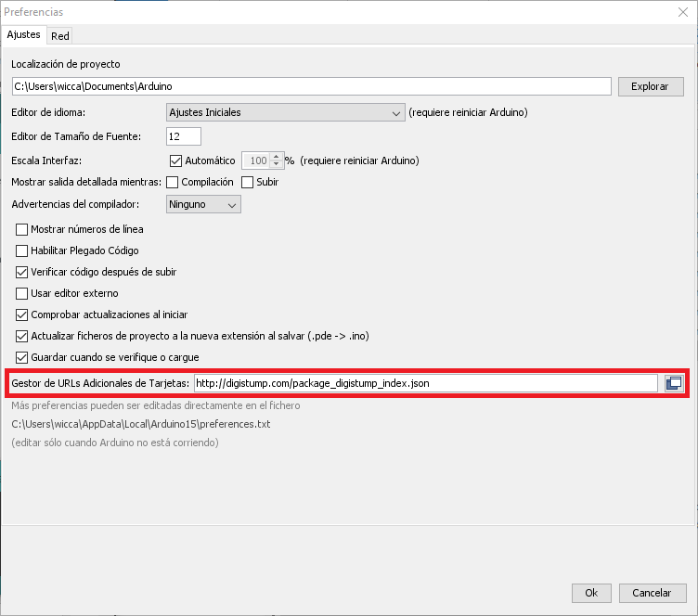Disable Comprobar actualizaciones al iniciar
This screenshot has width=698, height=616.
click(x=23, y=314)
